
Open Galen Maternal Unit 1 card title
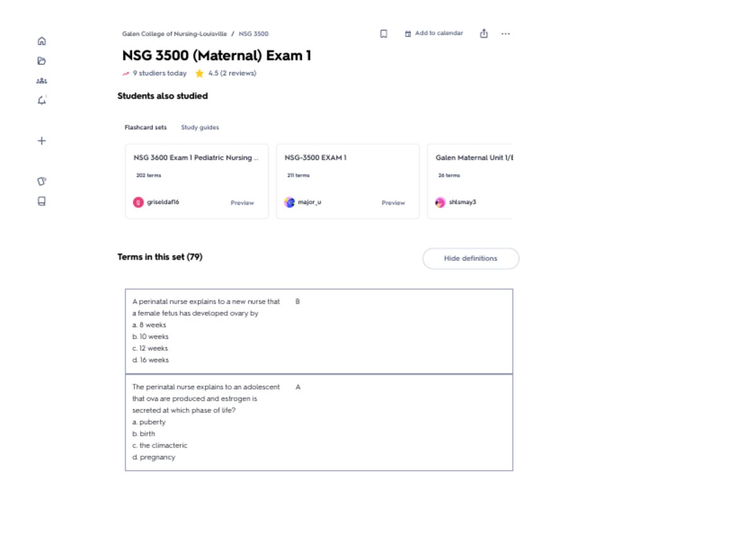(x=474, y=158)
